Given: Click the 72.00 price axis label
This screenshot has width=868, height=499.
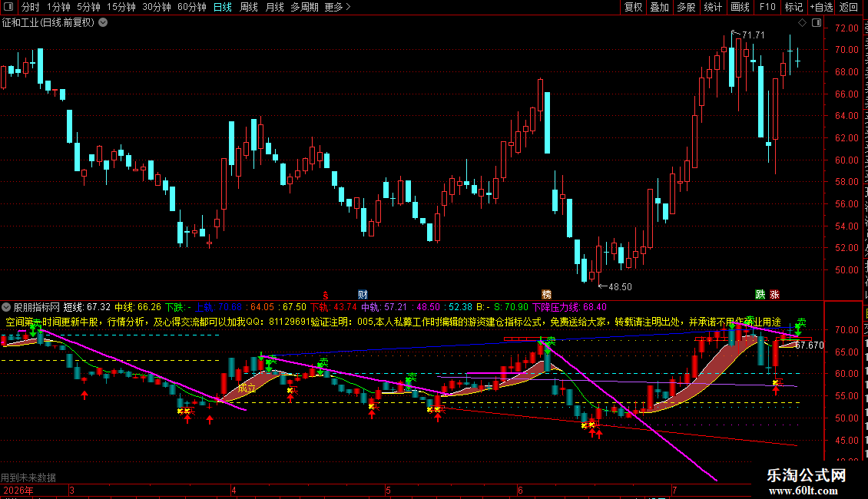Looking at the screenshot, I should point(846,28).
